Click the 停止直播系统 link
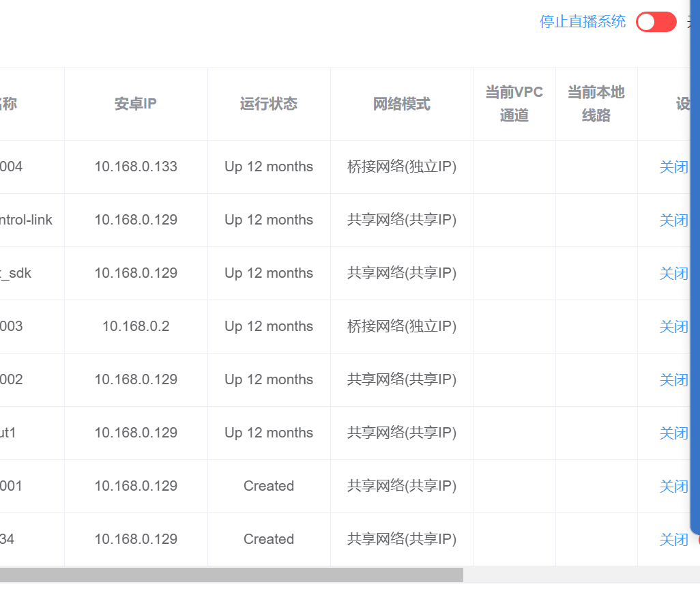700x591 pixels. 582,22
